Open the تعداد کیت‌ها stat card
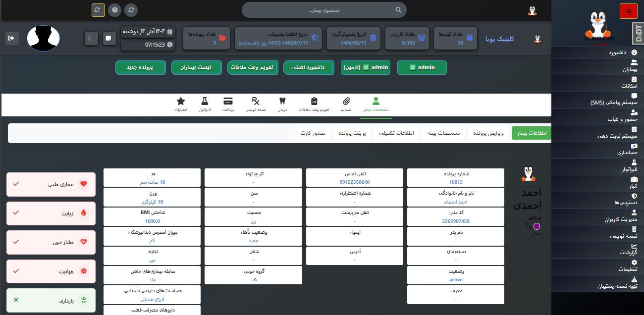 [x=455, y=39]
